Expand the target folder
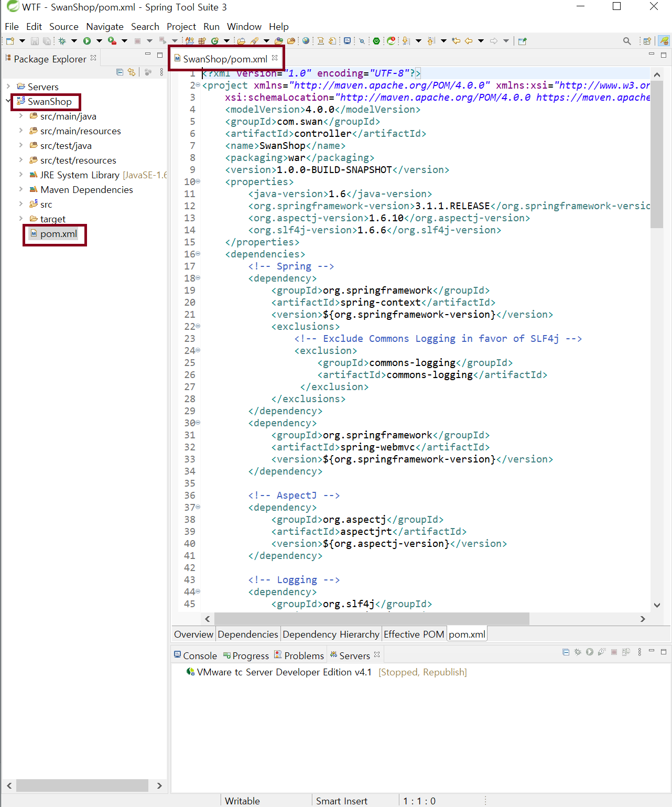 (21, 219)
